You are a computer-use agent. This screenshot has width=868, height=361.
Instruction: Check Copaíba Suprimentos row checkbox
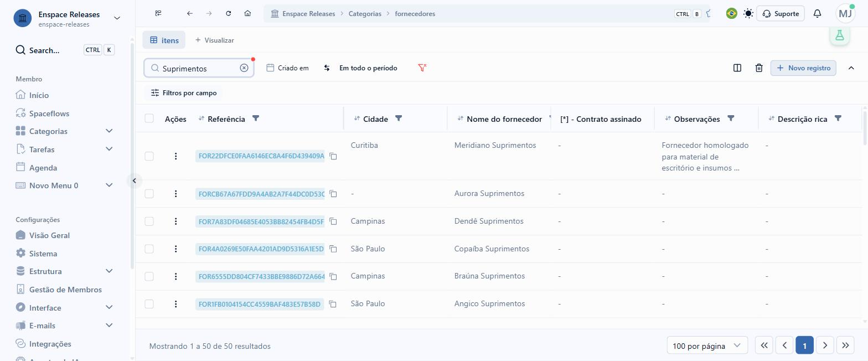tap(149, 249)
